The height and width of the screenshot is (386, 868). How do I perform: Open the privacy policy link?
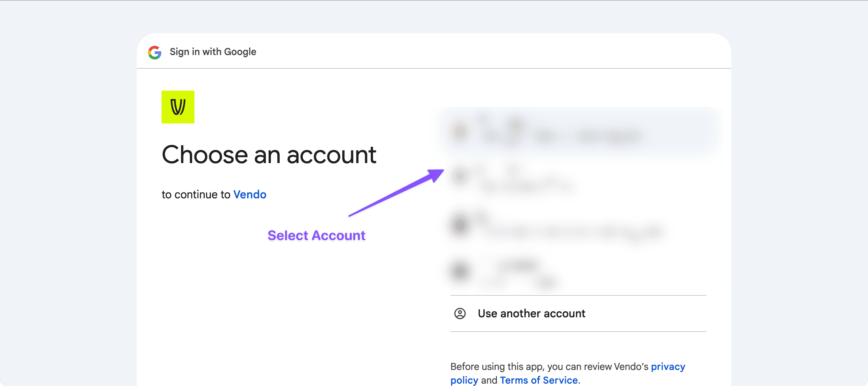tap(667, 367)
